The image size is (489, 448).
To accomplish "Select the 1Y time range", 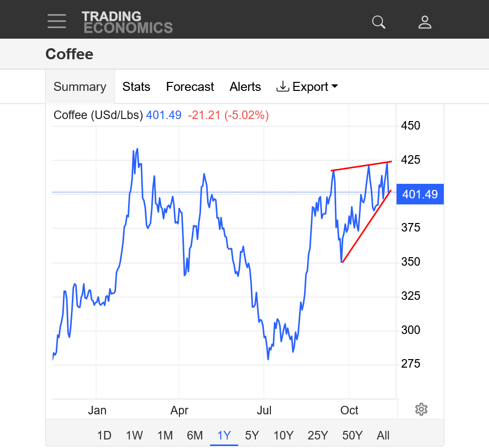I will coord(224,435).
